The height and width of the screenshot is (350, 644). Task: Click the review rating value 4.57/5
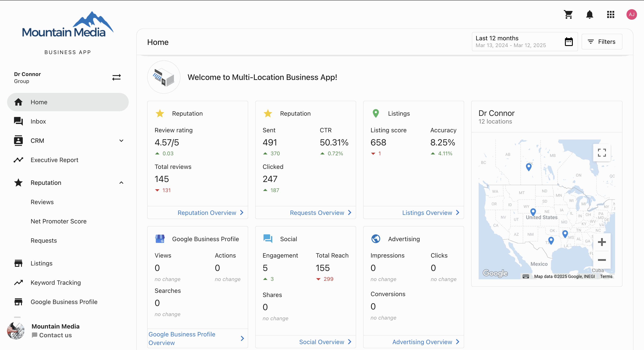(167, 142)
